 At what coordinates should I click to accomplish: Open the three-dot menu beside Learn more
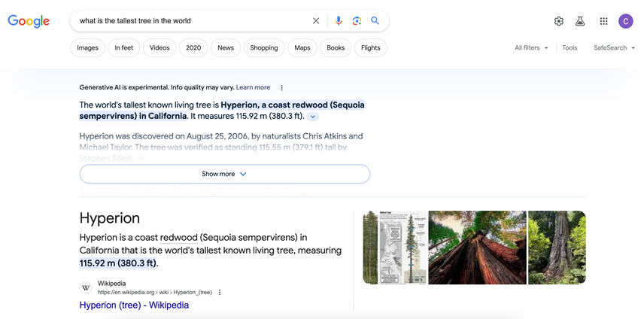click(x=281, y=88)
